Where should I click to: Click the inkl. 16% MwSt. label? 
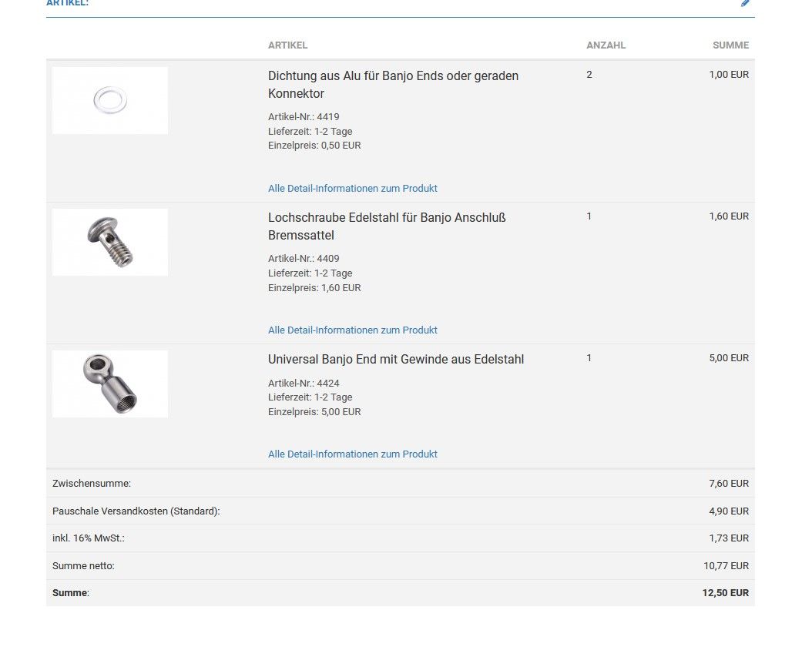coord(89,538)
